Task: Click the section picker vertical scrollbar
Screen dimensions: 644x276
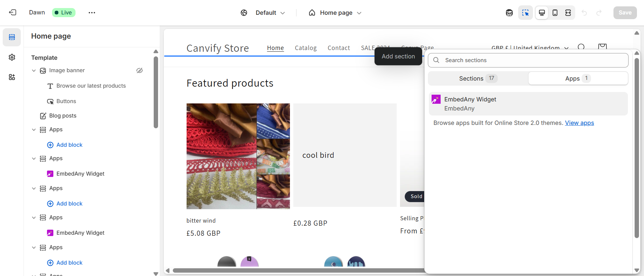Action: tap(637, 148)
